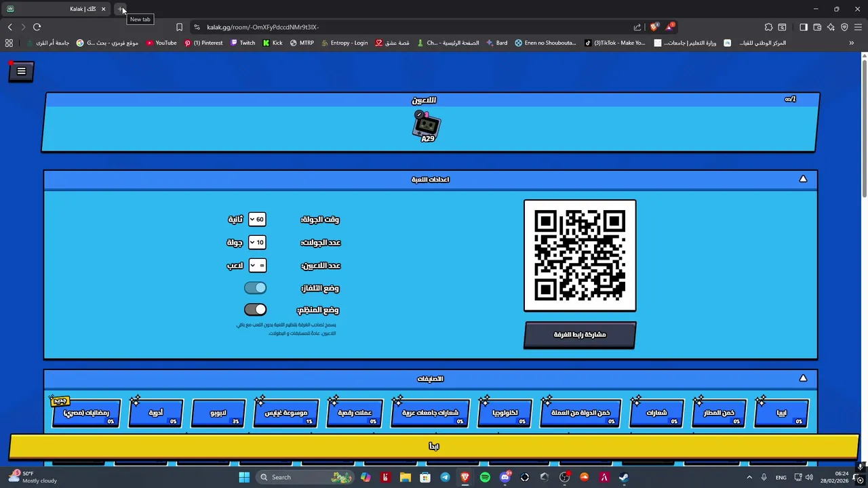Image resolution: width=868 pixels, height=488 pixels.
Task: Show more bookmarks with the chevron
Action: pyautogui.click(x=852, y=43)
